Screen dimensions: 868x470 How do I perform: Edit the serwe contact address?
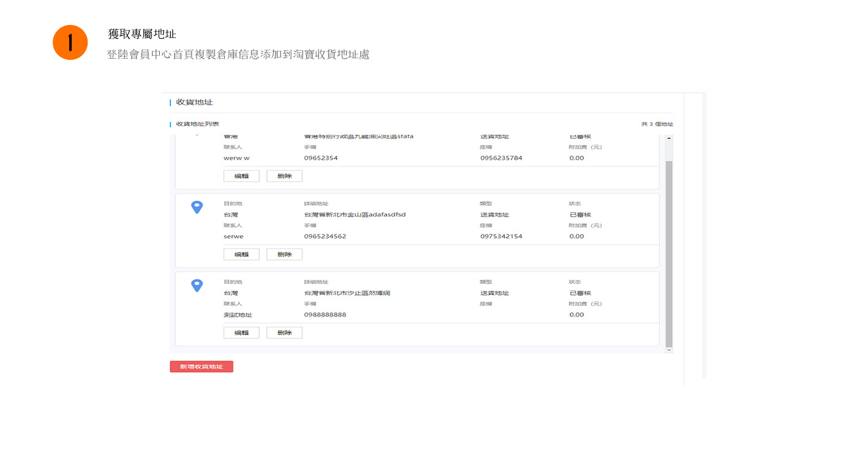pyautogui.click(x=241, y=254)
